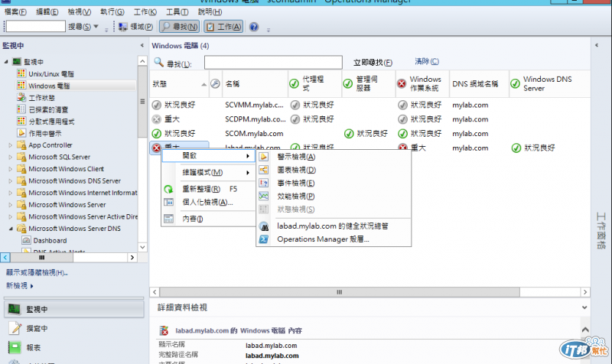Select the SCDPM.mylab.co... row name
Screen dimensions: 612x364
256,119
